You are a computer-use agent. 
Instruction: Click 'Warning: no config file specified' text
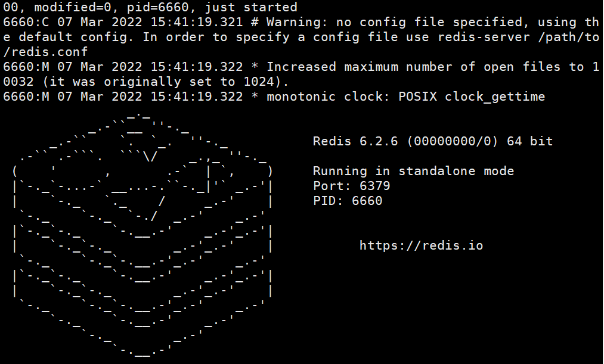pyautogui.click(x=394, y=22)
